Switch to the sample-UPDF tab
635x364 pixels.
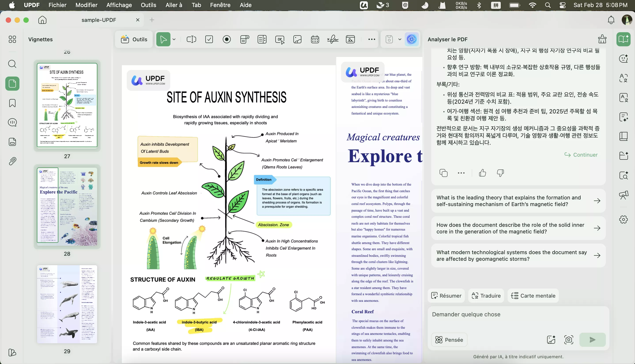[99, 20]
